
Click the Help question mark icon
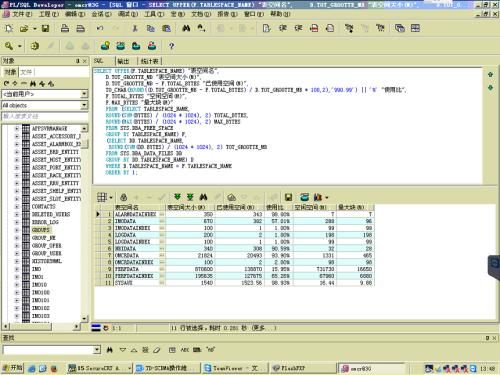[x=171, y=46]
